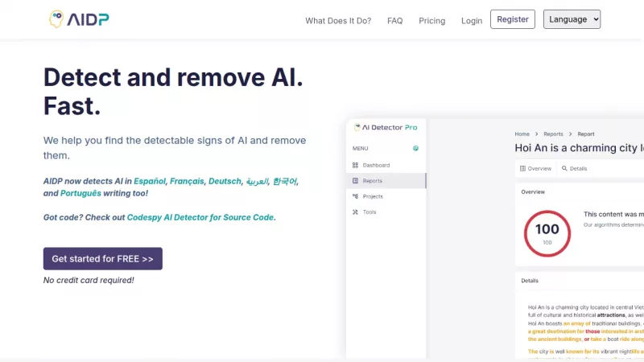644x362 pixels.
Task: Click the Korean language link
Action: coord(285,181)
